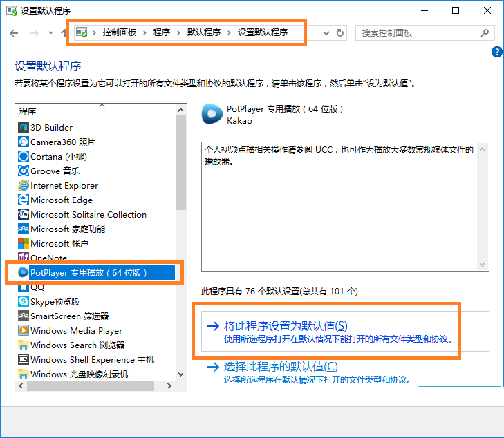Image resolution: width=504 pixels, height=438 pixels.
Task: Select Windows Shell Experience 主机 entry
Action: pos(92,359)
